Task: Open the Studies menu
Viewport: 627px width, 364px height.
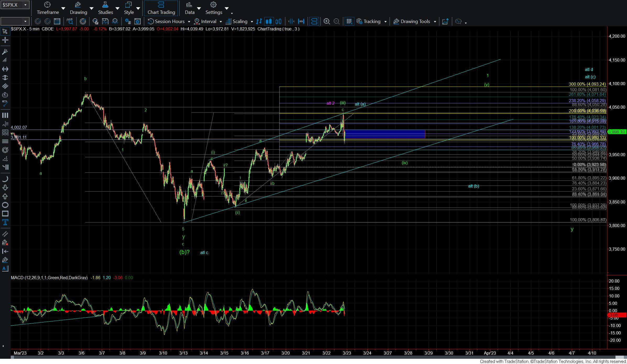Action: tap(105, 8)
